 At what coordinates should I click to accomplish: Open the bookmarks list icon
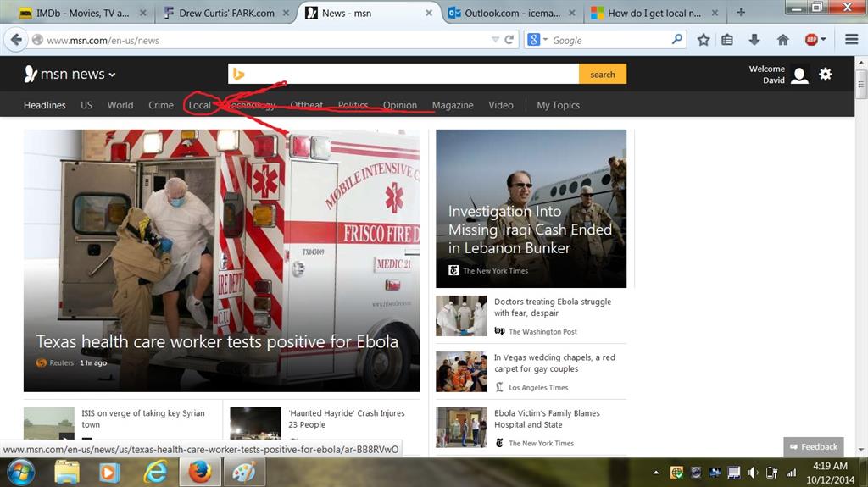click(727, 40)
